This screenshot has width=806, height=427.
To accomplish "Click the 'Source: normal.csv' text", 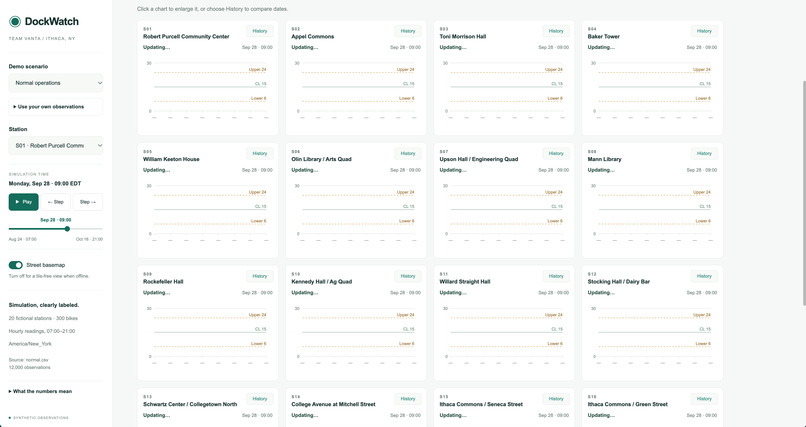I will pos(29,360).
